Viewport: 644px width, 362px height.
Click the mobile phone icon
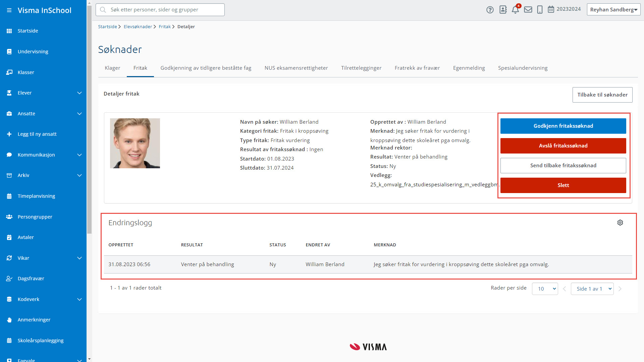click(540, 9)
